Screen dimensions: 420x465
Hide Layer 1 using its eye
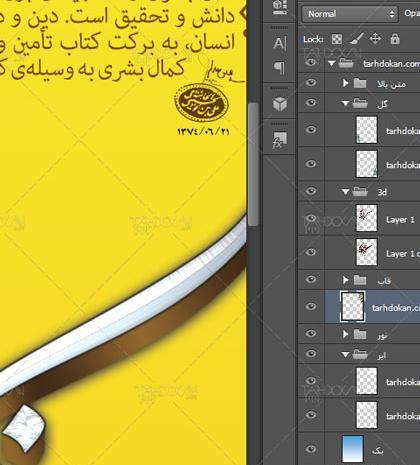[311, 218]
